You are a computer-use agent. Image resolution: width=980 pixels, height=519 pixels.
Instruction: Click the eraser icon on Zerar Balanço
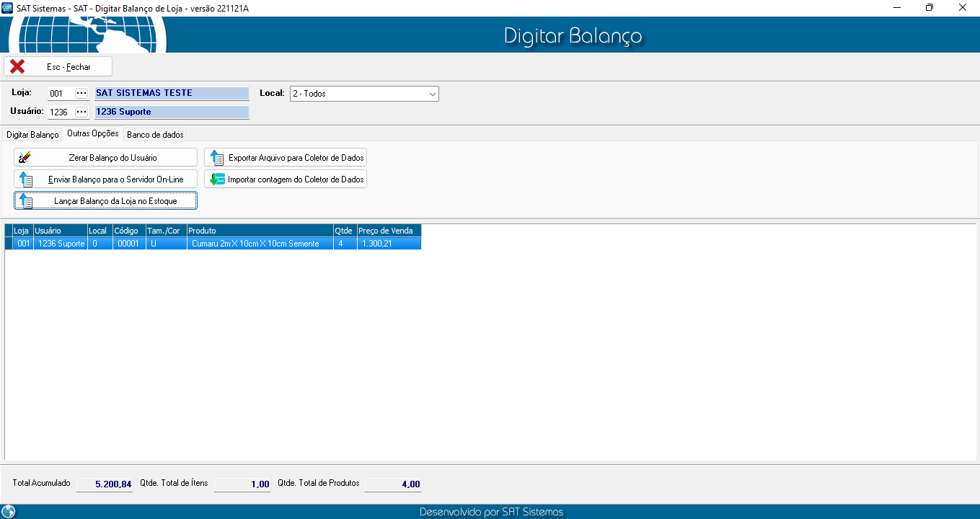25,158
